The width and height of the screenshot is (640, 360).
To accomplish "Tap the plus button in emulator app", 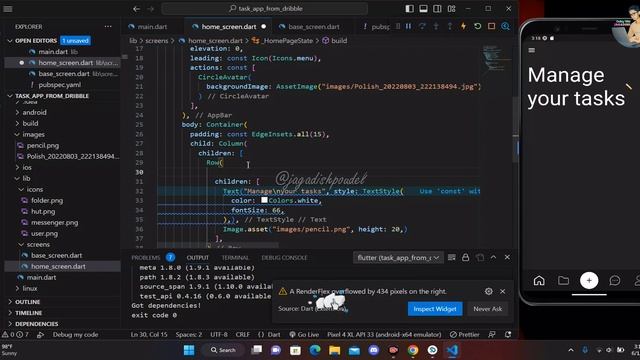I will tap(589, 280).
